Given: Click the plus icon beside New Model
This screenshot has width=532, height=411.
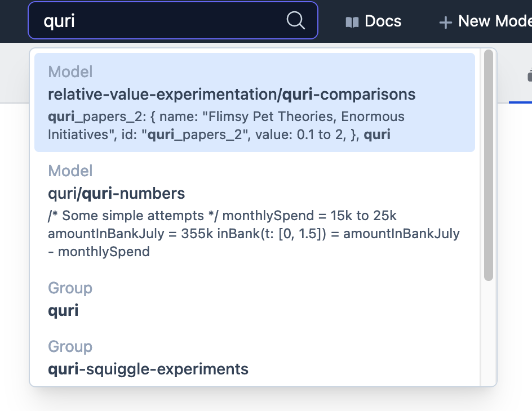Looking at the screenshot, I should point(446,23).
